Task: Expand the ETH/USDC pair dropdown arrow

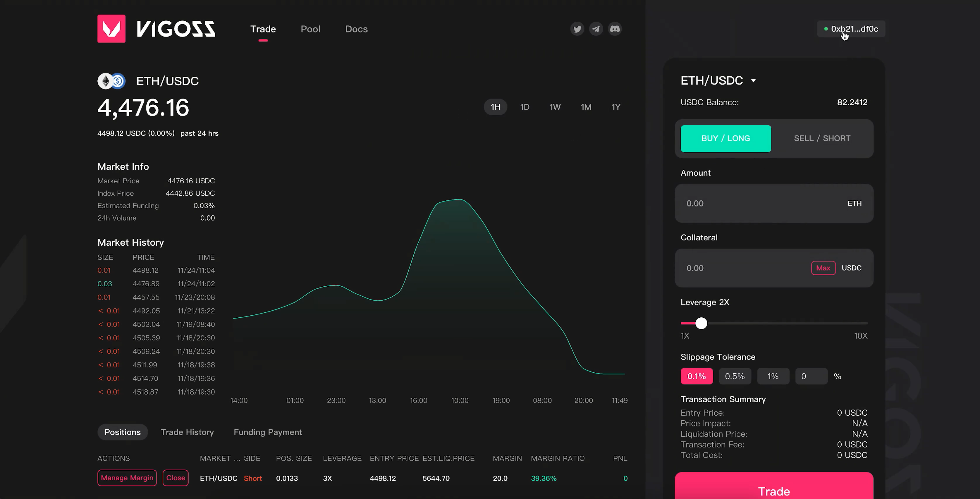Action: point(753,81)
